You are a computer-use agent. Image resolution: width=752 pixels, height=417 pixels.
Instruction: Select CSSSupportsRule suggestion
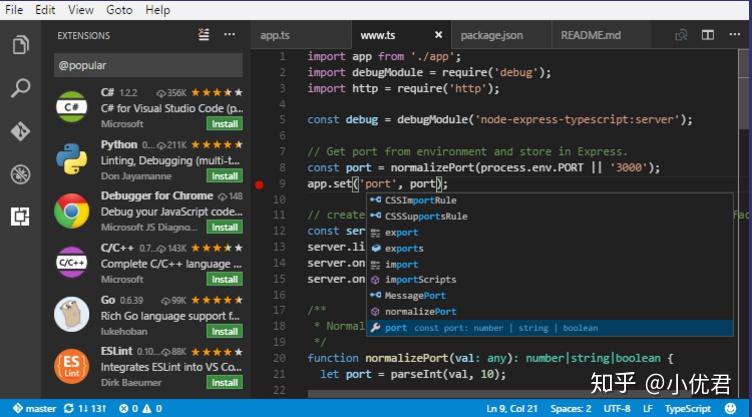[x=550, y=216]
